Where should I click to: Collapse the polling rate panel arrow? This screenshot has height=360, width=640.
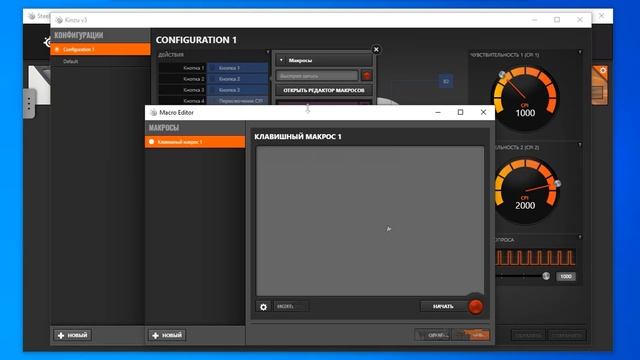point(580,237)
